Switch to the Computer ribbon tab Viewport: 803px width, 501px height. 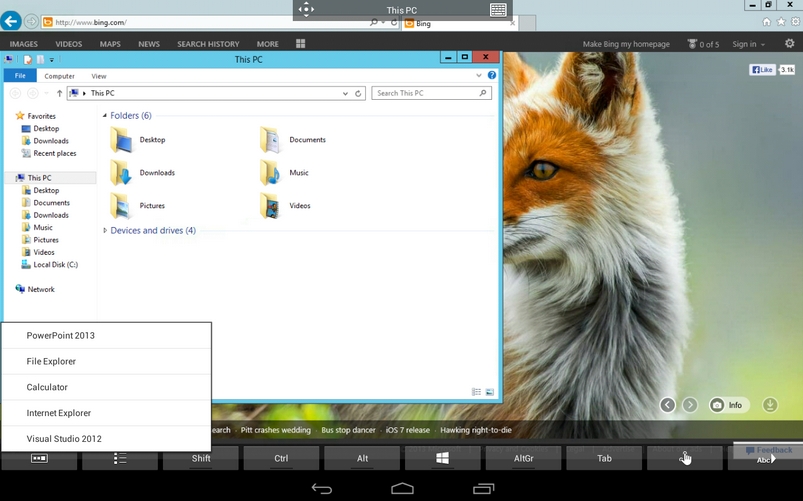pos(59,76)
